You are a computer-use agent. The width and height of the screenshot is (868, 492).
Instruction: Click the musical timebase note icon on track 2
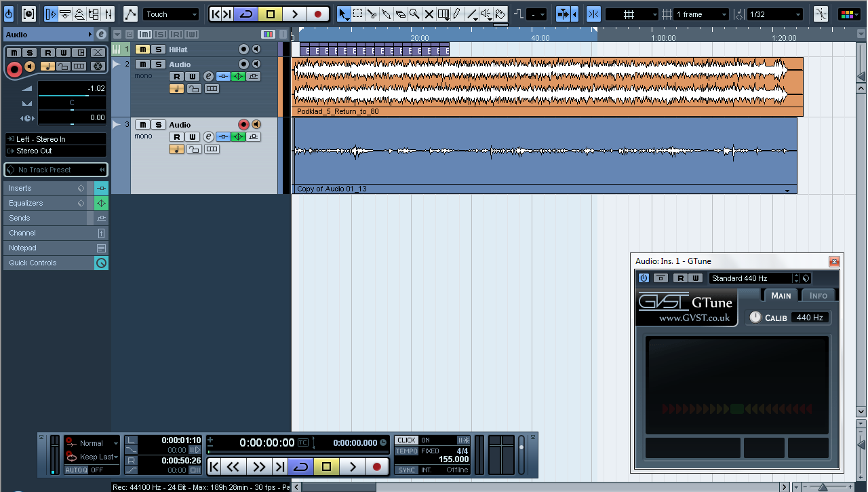176,89
